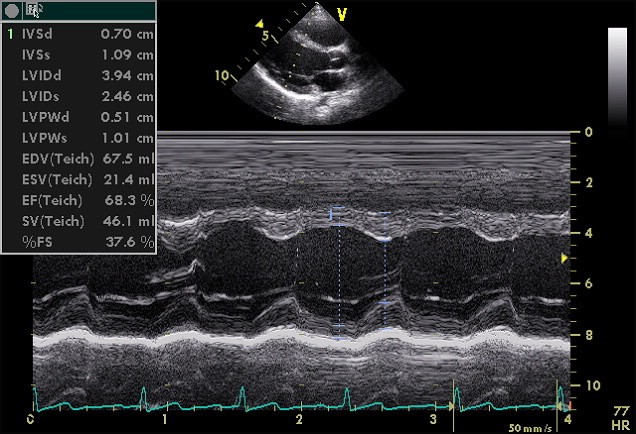Viewport: 636px width, 434px height.
Task: Click the 3 second mark on time axis
Action: tap(433, 419)
